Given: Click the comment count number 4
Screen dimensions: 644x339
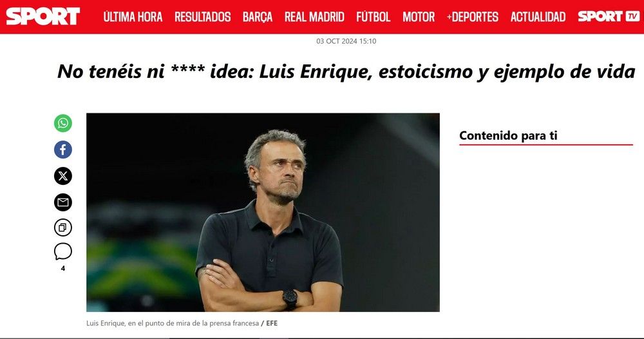Looking at the screenshot, I should tap(63, 268).
